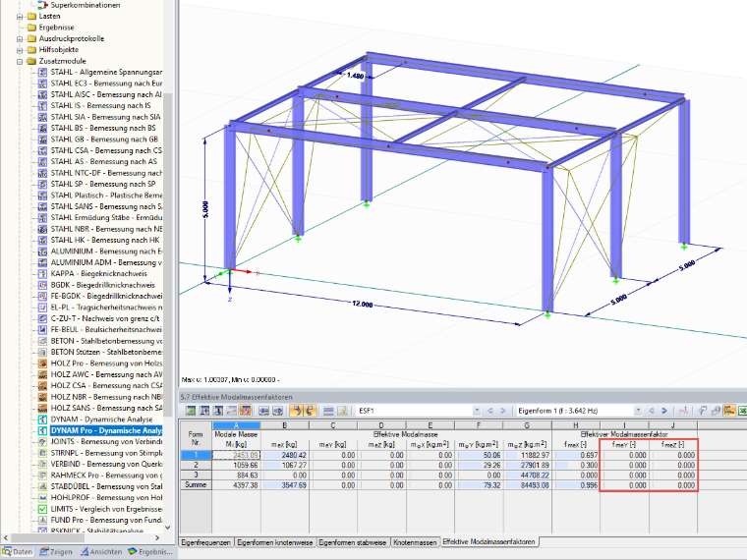Click cell value 2453.09 in row 1

pos(236,455)
